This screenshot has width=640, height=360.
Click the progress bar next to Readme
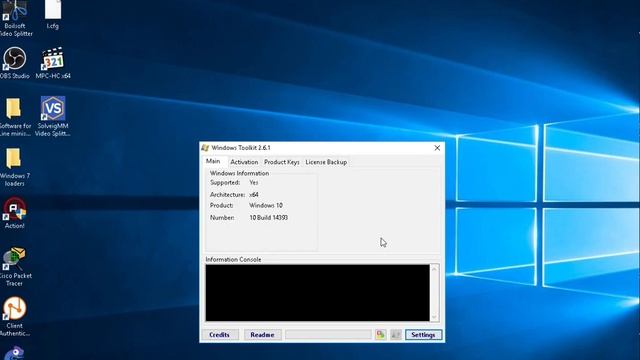tap(328, 335)
